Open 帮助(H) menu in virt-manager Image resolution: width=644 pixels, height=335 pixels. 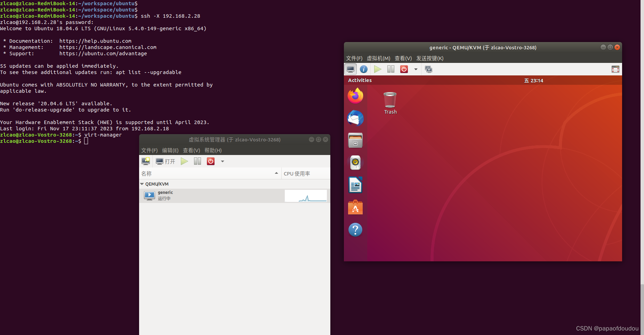213,150
